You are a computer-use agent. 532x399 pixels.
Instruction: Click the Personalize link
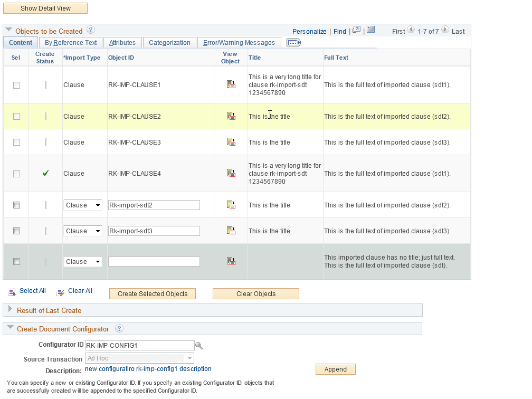pyautogui.click(x=309, y=32)
